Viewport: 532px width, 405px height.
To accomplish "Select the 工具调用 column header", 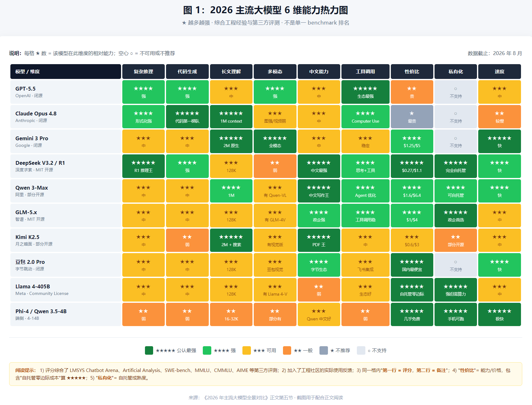I will 365,72.
